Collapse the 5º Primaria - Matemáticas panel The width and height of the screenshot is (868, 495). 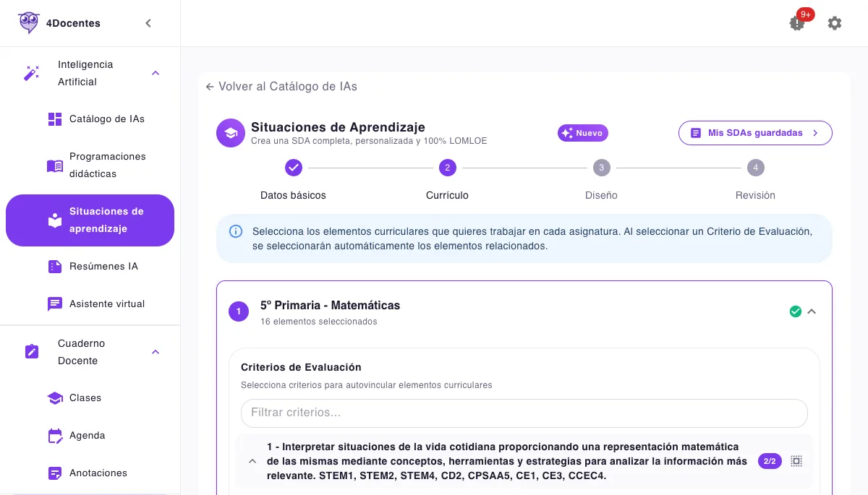pos(812,311)
